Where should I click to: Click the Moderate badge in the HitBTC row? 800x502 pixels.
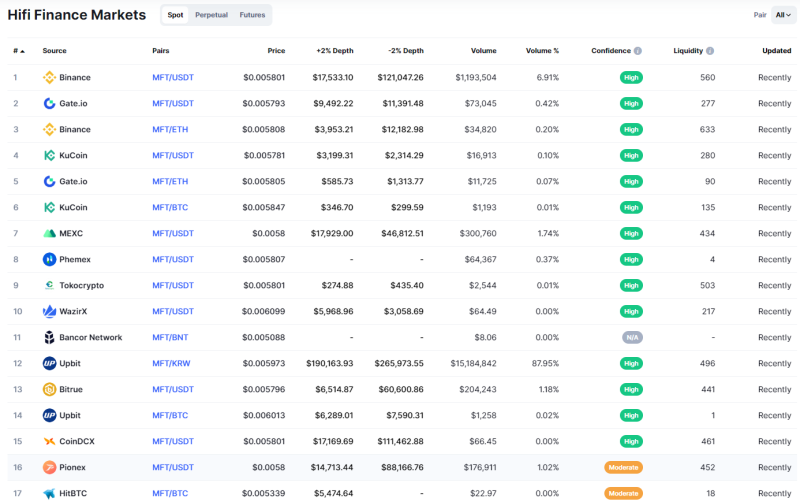point(623,493)
